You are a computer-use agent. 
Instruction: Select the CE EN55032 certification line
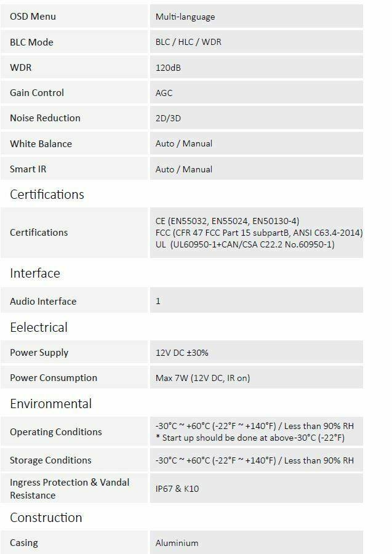228,221
